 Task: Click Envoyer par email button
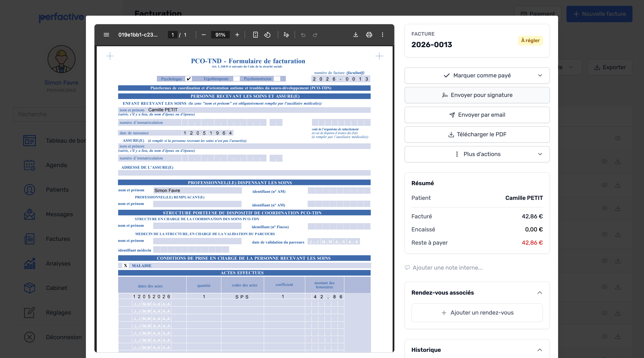point(477,115)
